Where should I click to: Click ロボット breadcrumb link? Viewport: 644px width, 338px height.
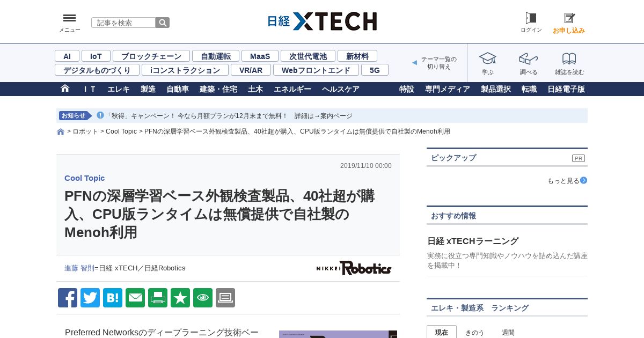tap(85, 131)
